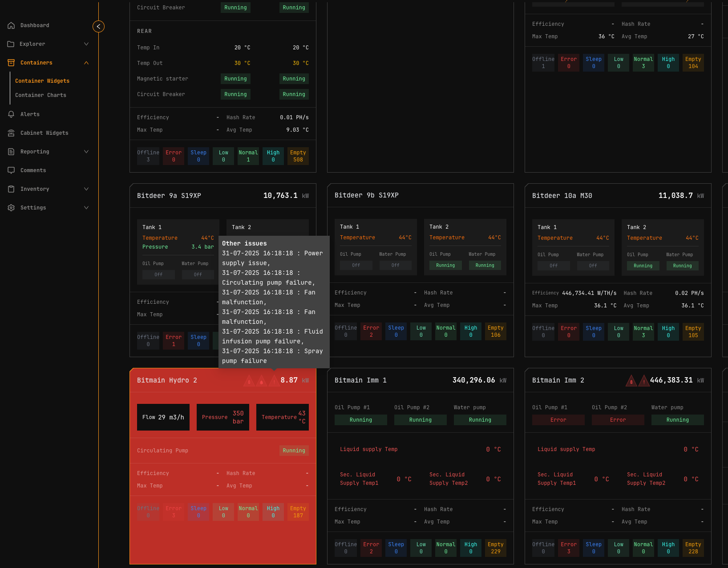
Task: Switch to Container Charts view
Action: tap(40, 95)
